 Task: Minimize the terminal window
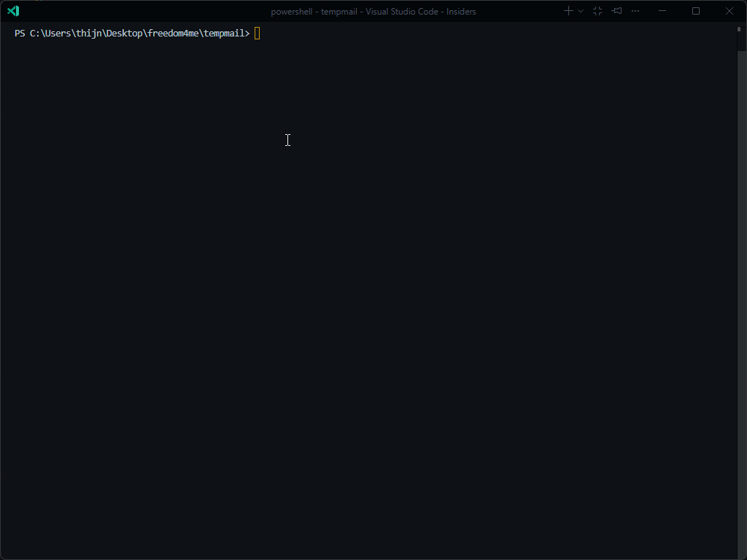662,11
